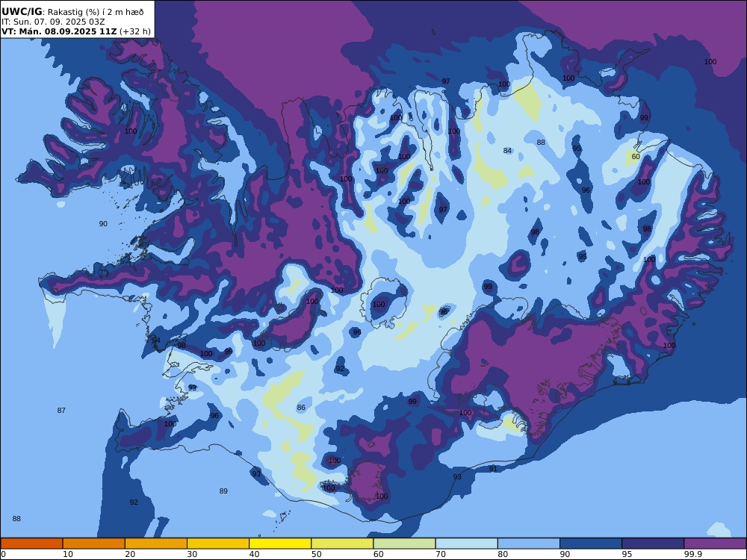
Task: Click the map humidity value '87'
Action: (x=61, y=411)
